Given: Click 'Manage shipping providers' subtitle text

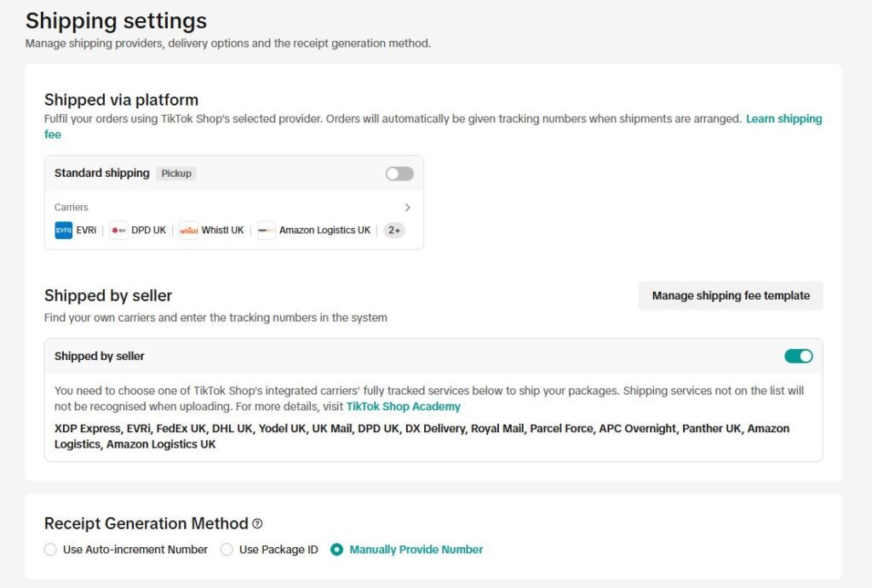Looking at the screenshot, I should (x=228, y=43).
